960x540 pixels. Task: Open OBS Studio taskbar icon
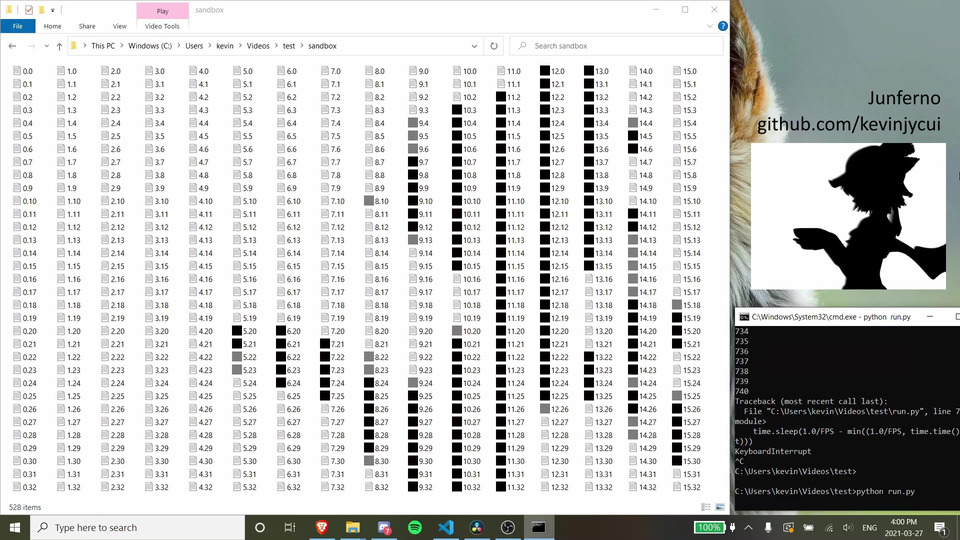pos(508,527)
